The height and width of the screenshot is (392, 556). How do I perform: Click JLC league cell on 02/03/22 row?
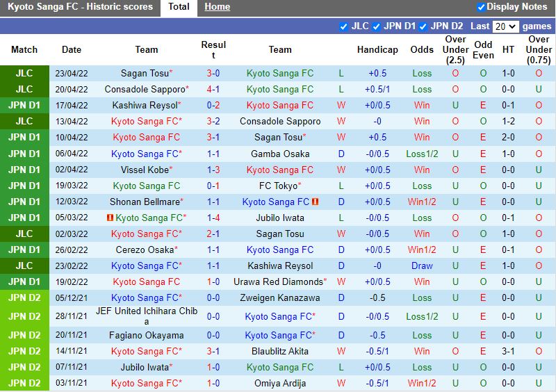pyautogui.click(x=24, y=234)
